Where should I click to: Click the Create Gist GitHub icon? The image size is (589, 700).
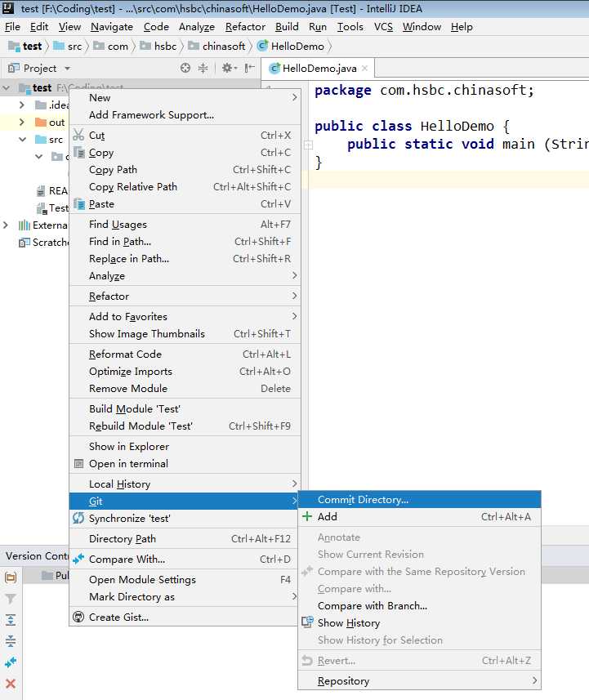78,617
